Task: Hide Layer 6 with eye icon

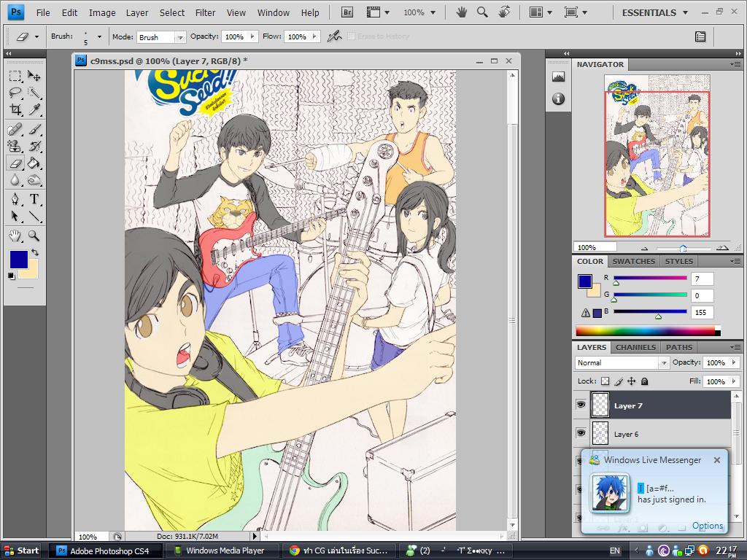Action: [x=581, y=433]
